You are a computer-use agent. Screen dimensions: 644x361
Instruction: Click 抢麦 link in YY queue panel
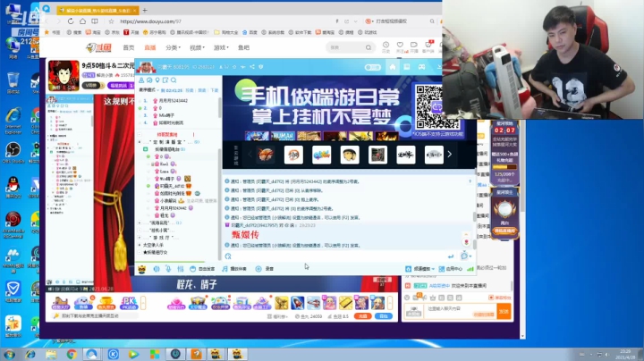(x=190, y=90)
